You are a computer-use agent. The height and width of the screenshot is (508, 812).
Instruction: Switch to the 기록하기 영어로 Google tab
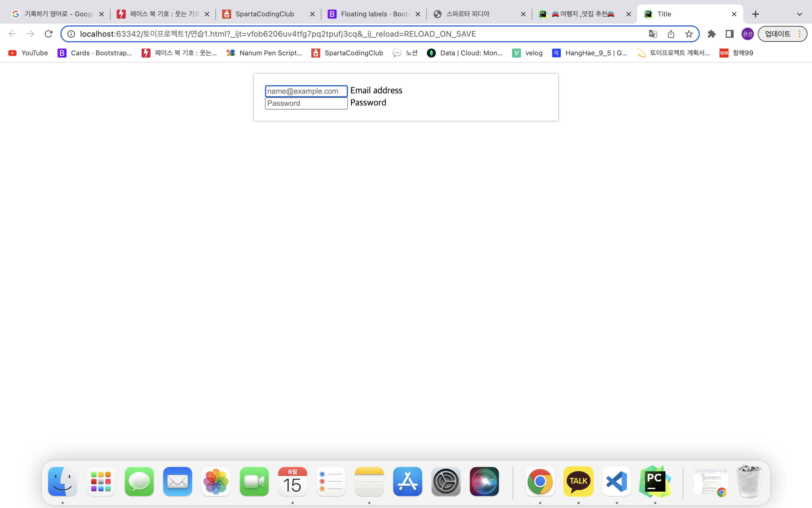click(x=58, y=14)
